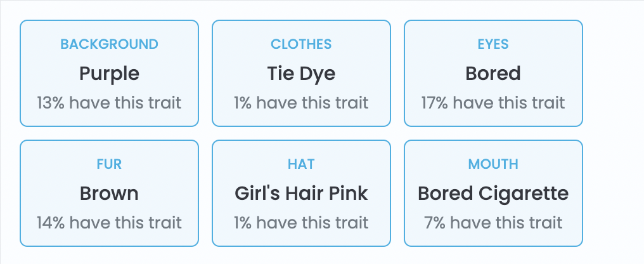
Task: Click the BACKGROUND category label
Action: [109, 44]
